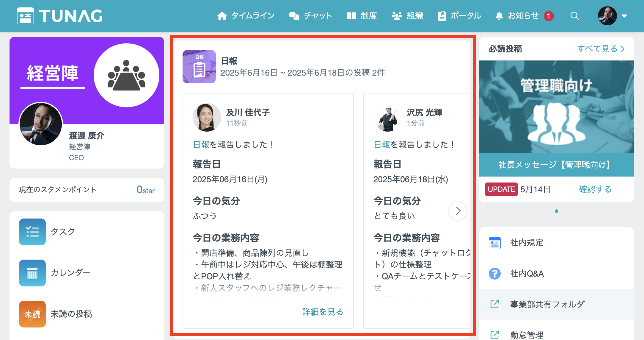This screenshot has width=644, height=340.
Task: Open the 未読 orange icon
Action: pos(32,314)
